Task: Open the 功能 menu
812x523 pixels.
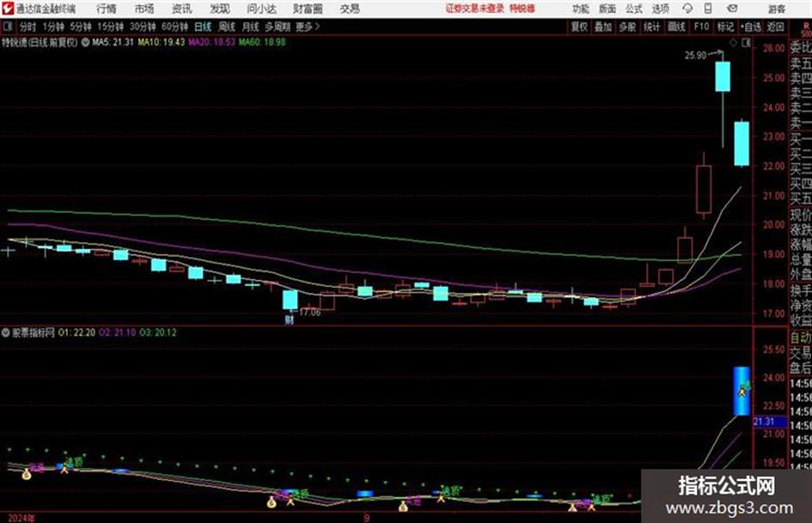Action: (581, 9)
